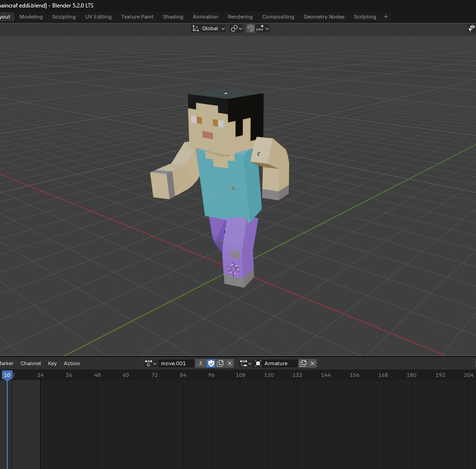Open the Key menu in the timeline
Screen dimensions: 476x469
coord(52,363)
